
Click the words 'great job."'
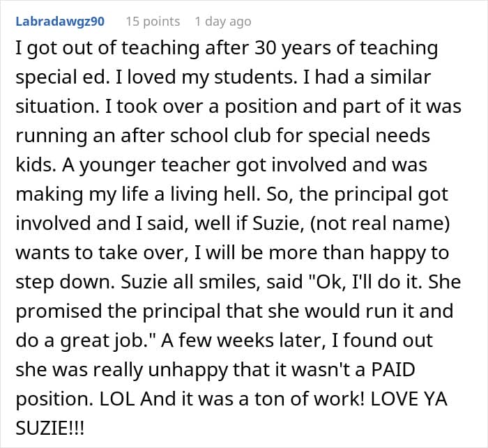point(108,341)
